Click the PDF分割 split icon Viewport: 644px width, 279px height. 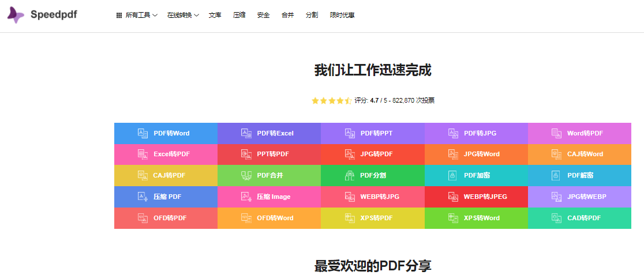pos(350,175)
